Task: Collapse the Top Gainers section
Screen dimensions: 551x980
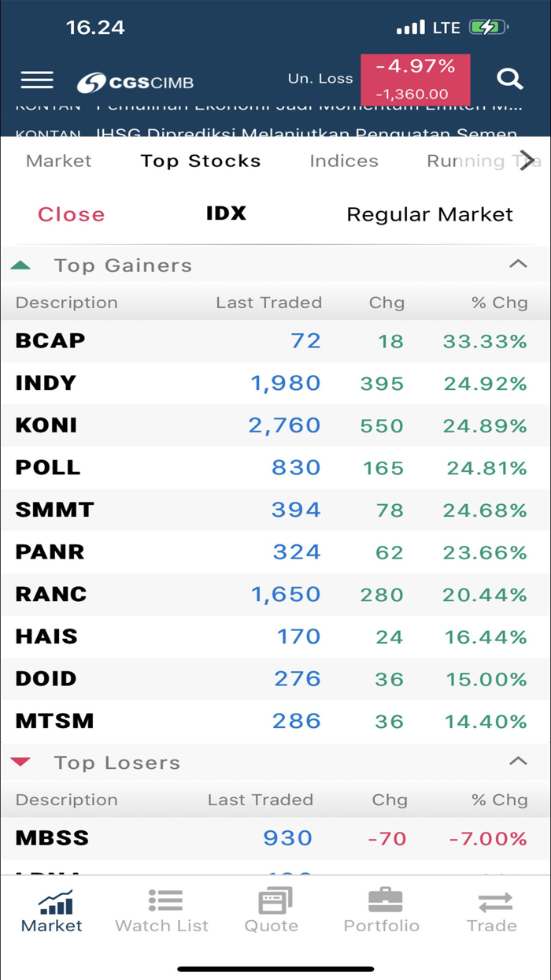Action: 518,264
